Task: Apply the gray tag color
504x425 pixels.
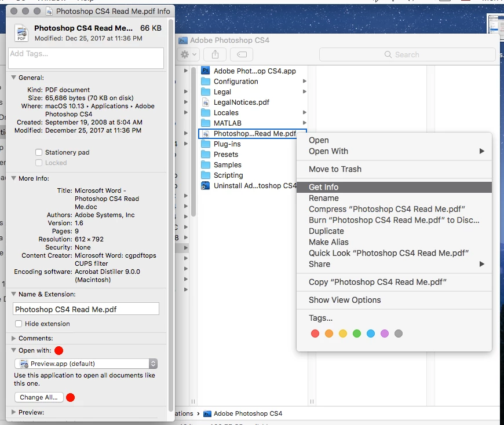Action: [398, 334]
